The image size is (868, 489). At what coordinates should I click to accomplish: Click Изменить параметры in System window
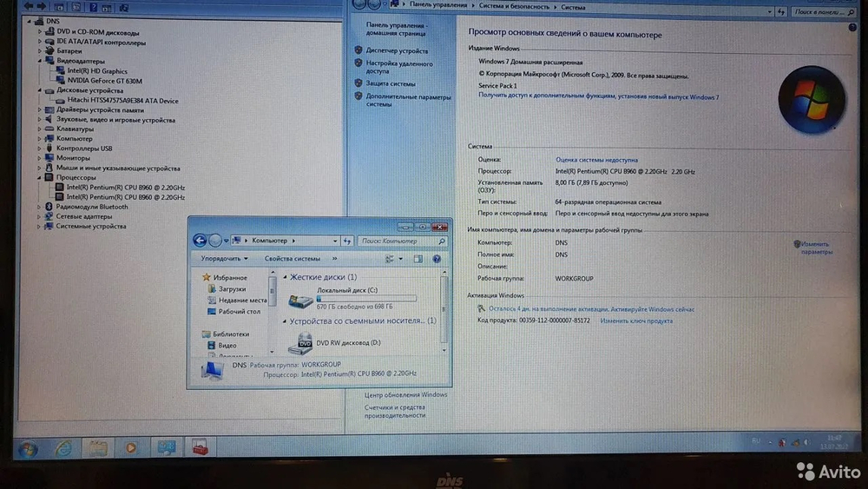point(816,248)
